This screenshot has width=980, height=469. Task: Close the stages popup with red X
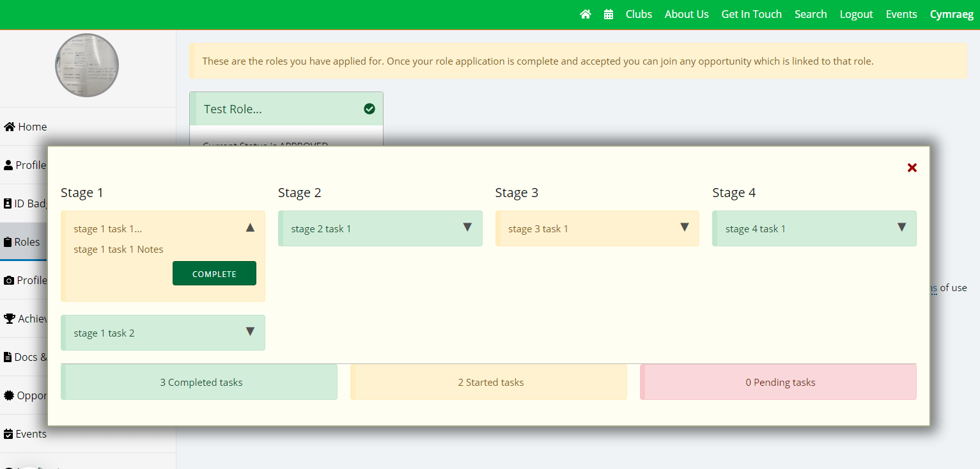(x=912, y=168)
